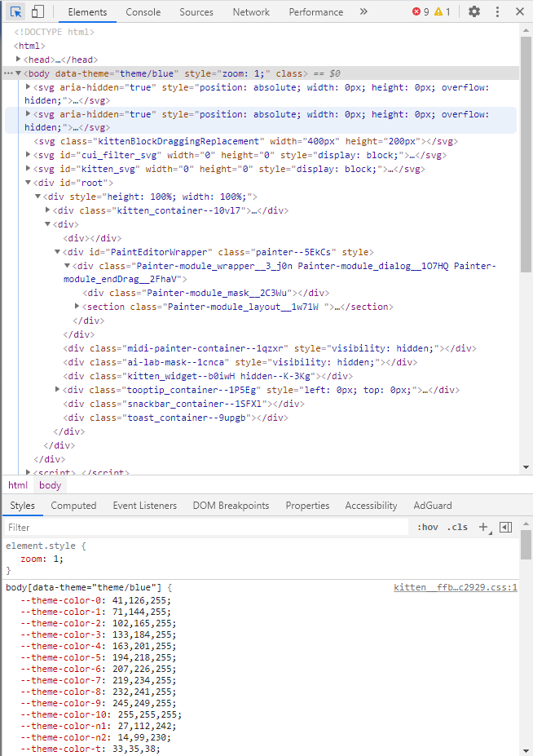The width and height of the screenshot is (533, 756).
Task: Collapse the div id root node
Action: click(28, 183)
